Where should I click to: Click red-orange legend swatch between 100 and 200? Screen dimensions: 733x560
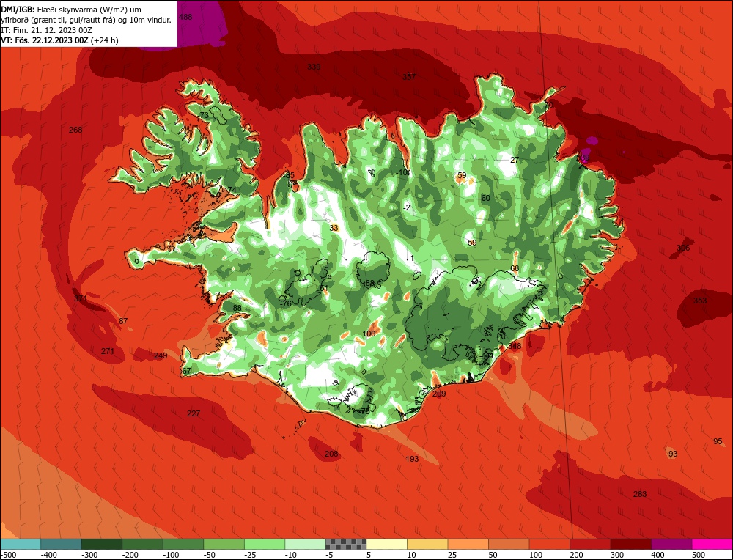point(549,544)
